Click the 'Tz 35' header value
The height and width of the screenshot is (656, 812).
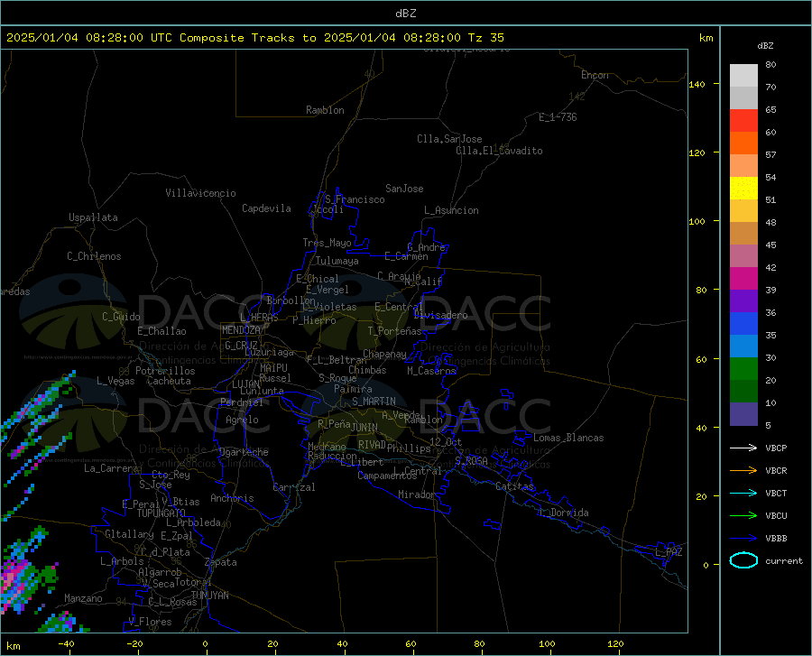tap(485, 38)
